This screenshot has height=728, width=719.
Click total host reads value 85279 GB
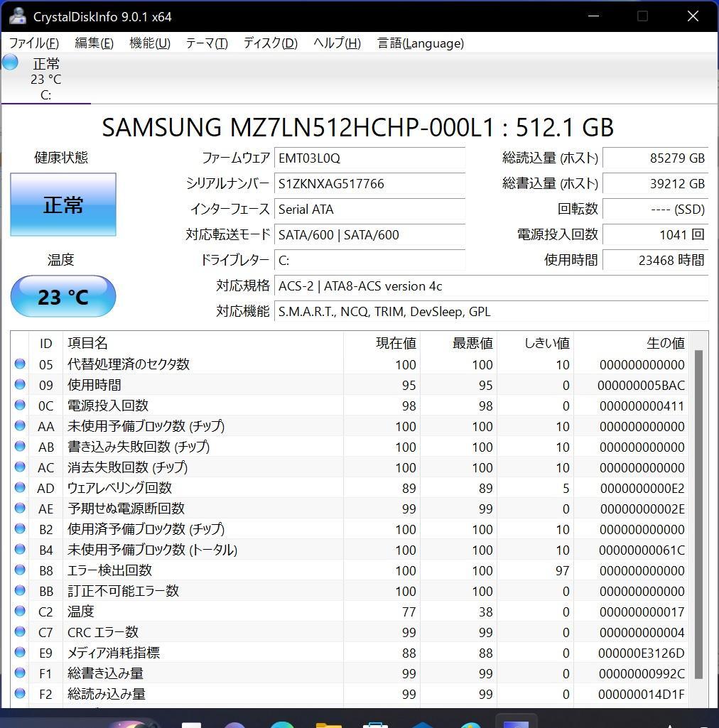pyautogui.click(x=655, y=158)
